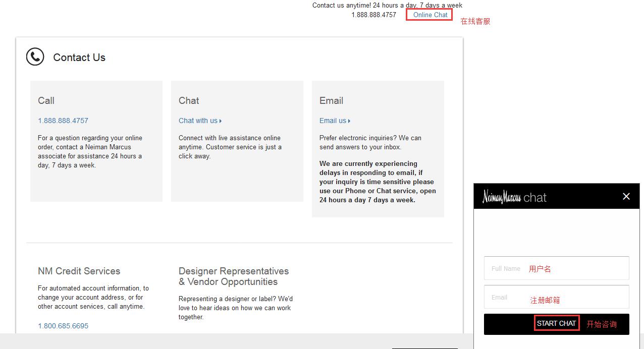
Task: Focus the Full Name input field
Action: (556, 268)
